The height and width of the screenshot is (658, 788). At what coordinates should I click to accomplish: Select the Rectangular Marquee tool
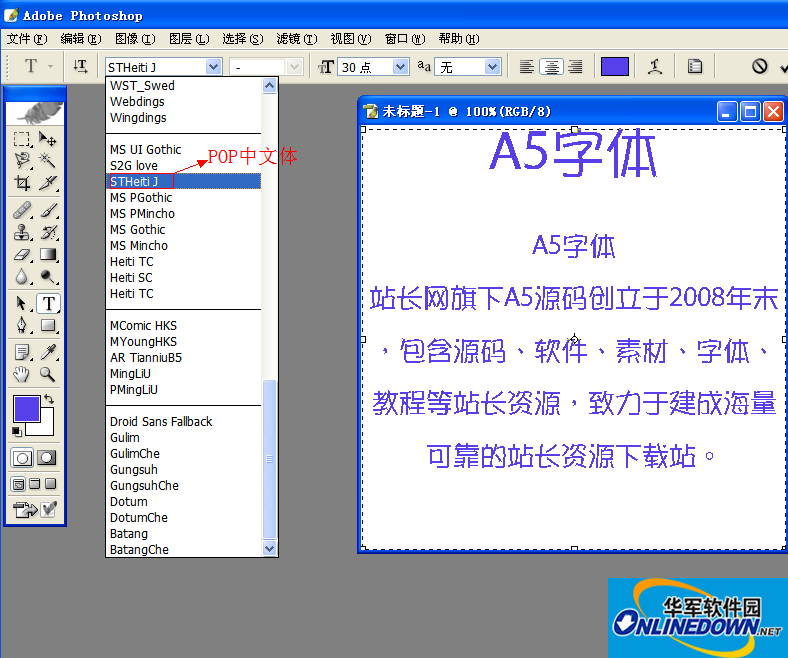click(22, 138)
